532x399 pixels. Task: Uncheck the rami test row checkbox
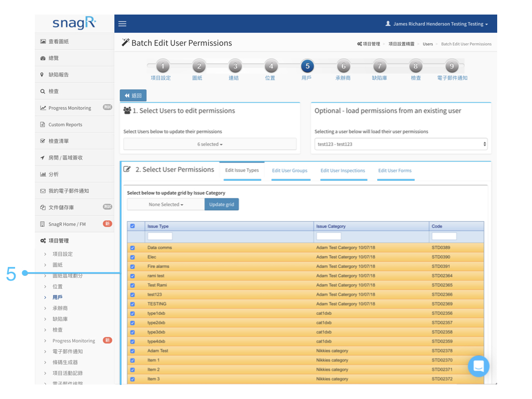coord(132,276)
